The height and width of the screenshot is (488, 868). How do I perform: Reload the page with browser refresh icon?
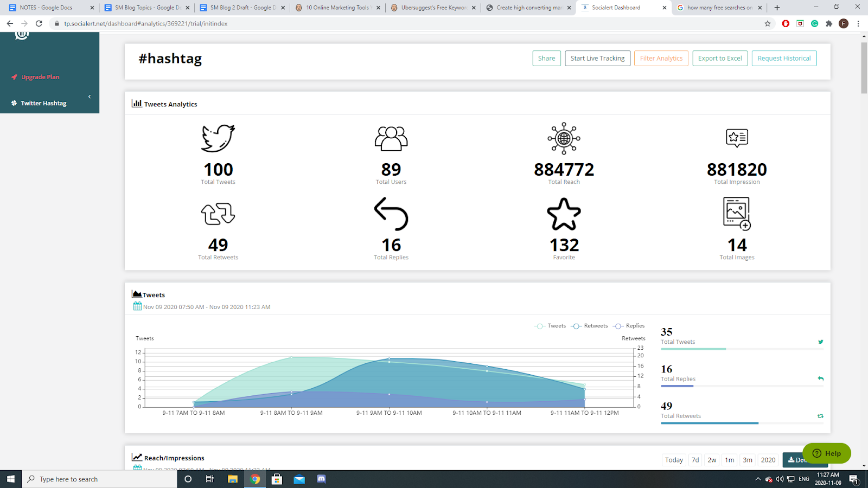pos(39,23)
